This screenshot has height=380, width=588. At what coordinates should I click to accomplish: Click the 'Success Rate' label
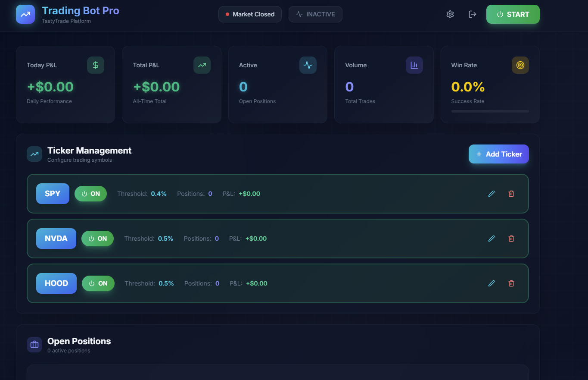pos(468,101)
